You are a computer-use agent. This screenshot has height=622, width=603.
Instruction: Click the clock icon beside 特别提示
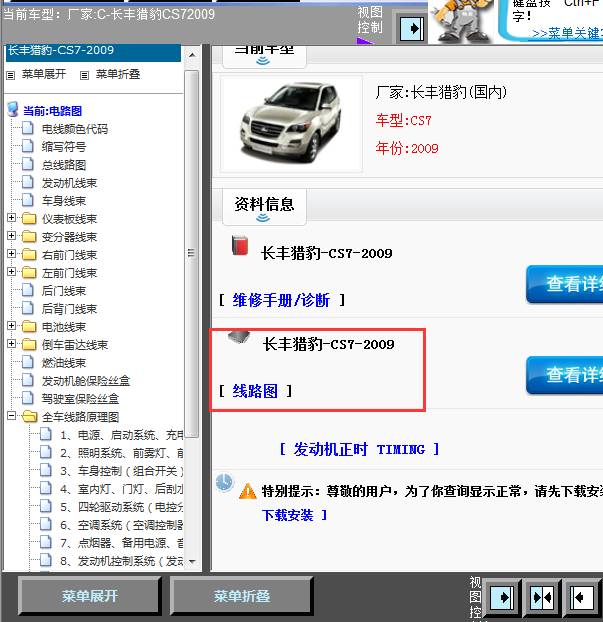[224, 482]
